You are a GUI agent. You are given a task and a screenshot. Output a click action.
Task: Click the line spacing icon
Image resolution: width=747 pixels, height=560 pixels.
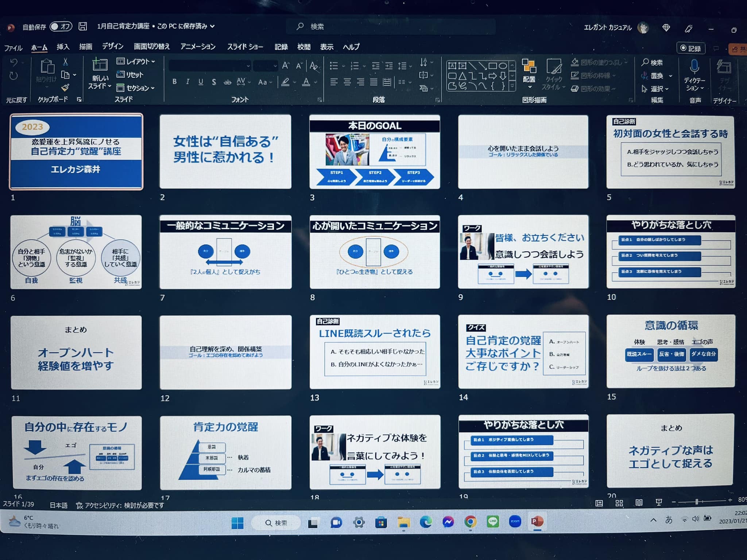[x=402, y=66]
